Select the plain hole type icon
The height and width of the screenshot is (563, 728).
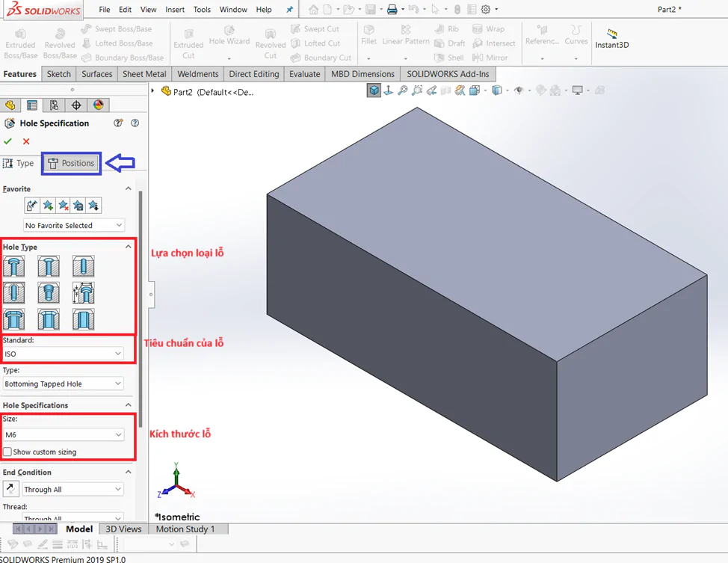[84, 267]
